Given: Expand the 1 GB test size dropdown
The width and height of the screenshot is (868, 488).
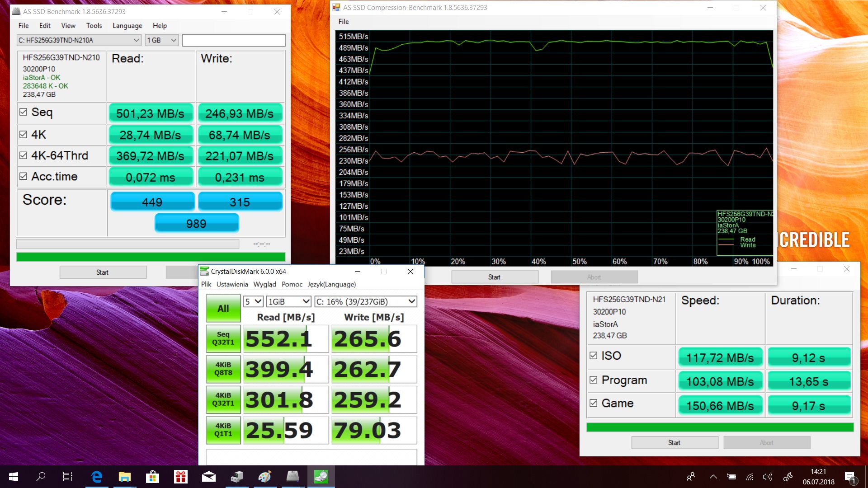Looking at the screenshot, I should (x=162, y=40).
